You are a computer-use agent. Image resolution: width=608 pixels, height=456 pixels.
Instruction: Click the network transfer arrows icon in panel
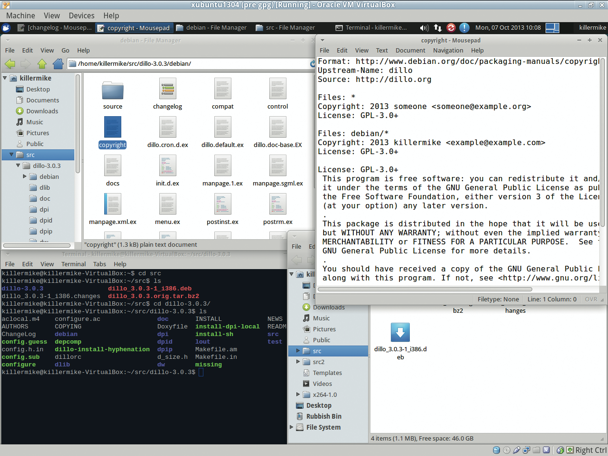point(438,28)
